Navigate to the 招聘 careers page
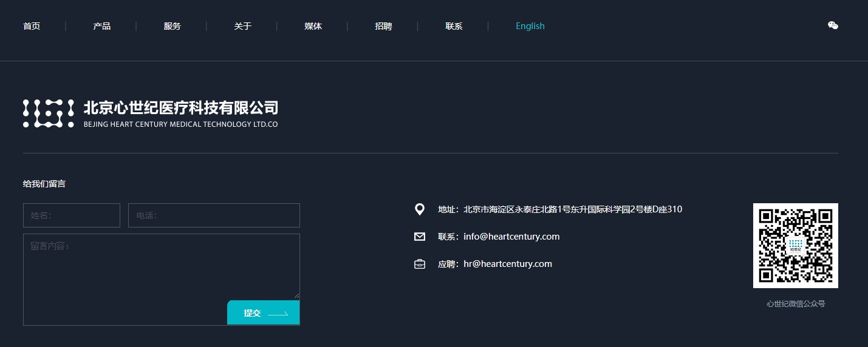The height and width of the screenshot is (347, 868). (x=384, y=26)
